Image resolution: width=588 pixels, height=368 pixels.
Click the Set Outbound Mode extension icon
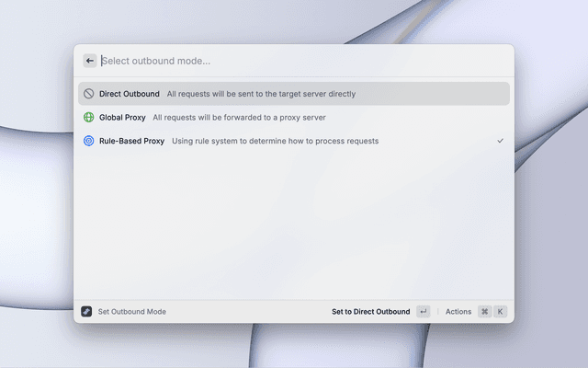86,311
